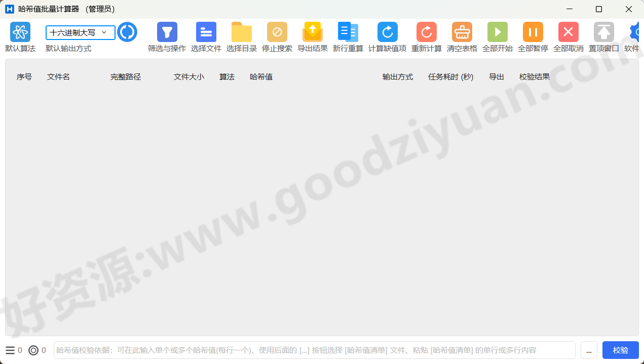Select the 默认算法 (default algorithm) tool
Image resolution: width=644 pixels, height=364 pixels.
click(x=20, y=32)
